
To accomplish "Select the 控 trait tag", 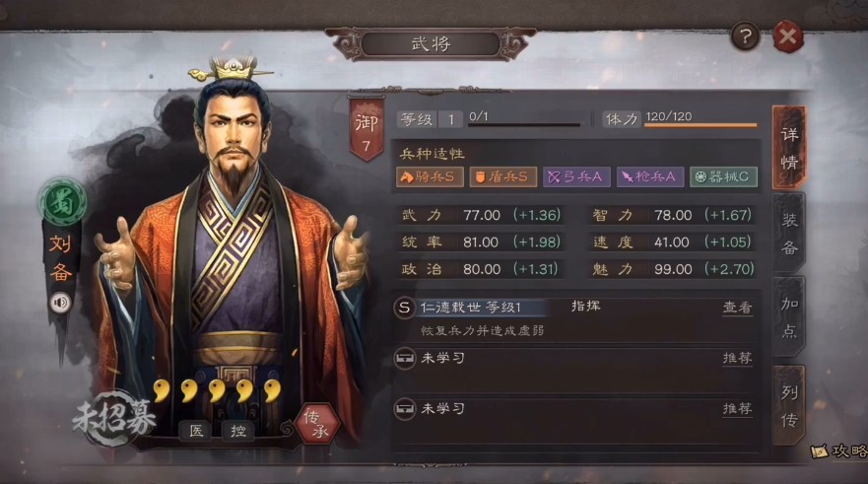I will [238, 431].
